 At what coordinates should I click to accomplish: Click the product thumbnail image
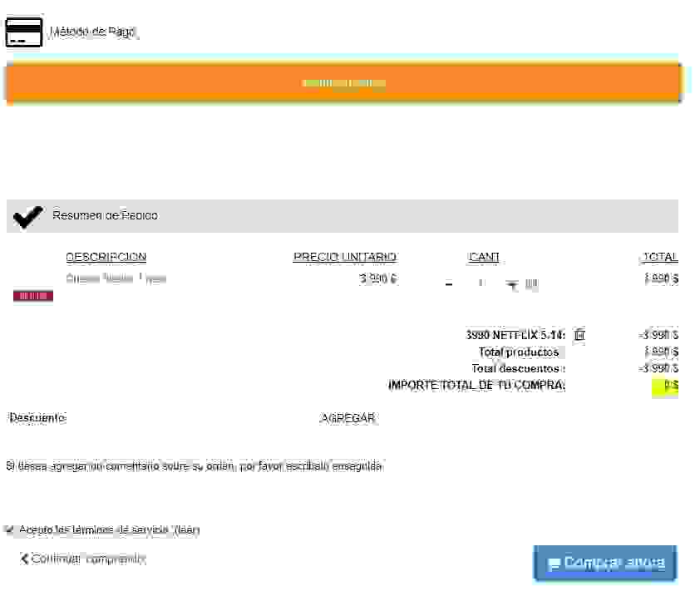point(33,295)
